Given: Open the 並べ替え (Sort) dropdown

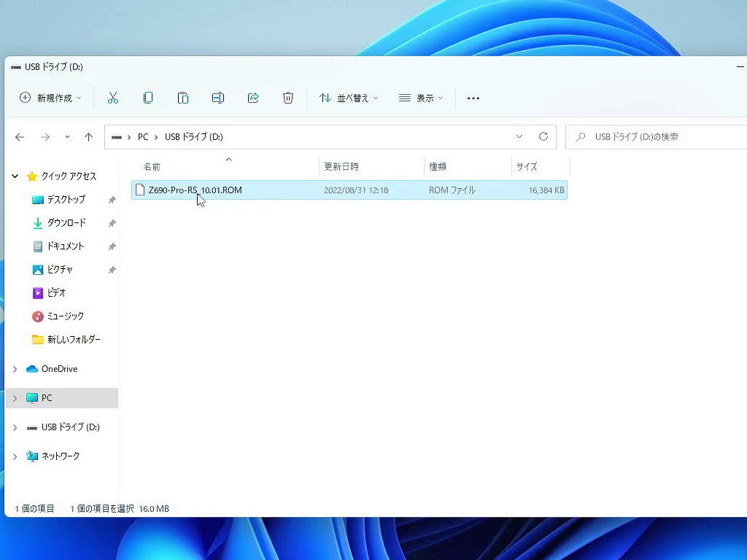Looking at the screenshot, I should pos(349,98).
